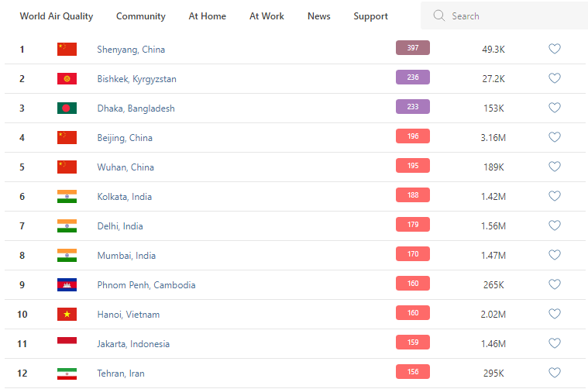
Task: Click the India flag beside Kolkata
Action: 67,197
